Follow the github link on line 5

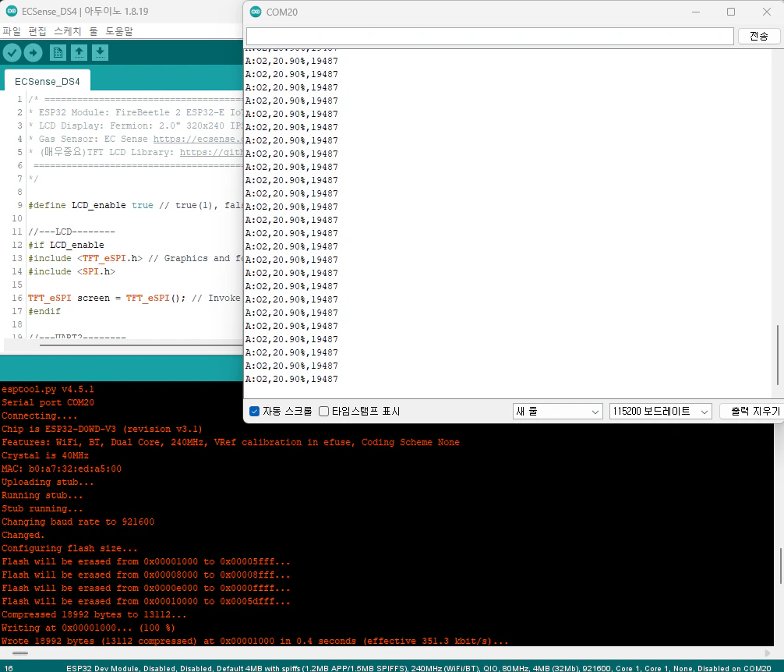pyautogui.click(x=211, y=152)
